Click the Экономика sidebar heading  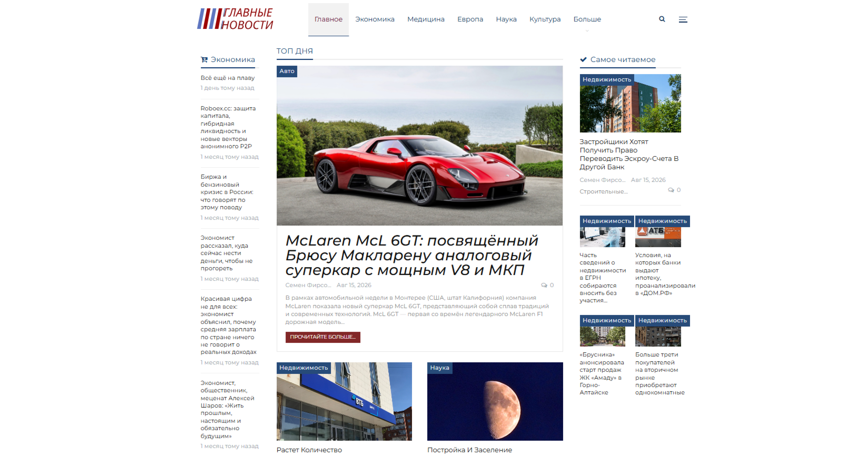click(x=233, y=60)
